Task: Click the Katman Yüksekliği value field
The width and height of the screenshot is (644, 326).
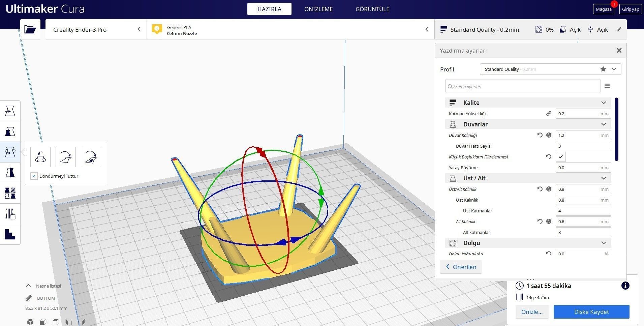Action: click(x=583, y=114)
